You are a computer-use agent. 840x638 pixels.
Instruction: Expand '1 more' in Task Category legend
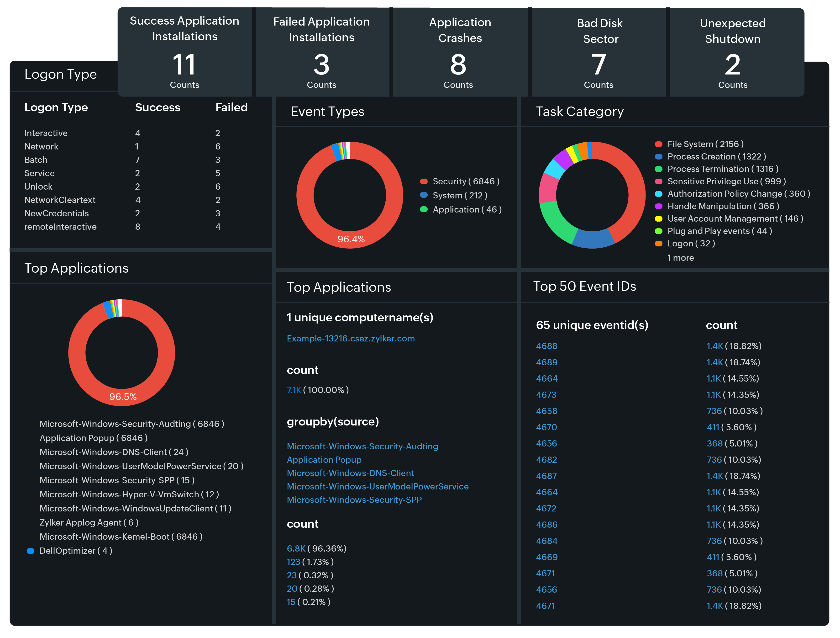click(x=681, y=258)
